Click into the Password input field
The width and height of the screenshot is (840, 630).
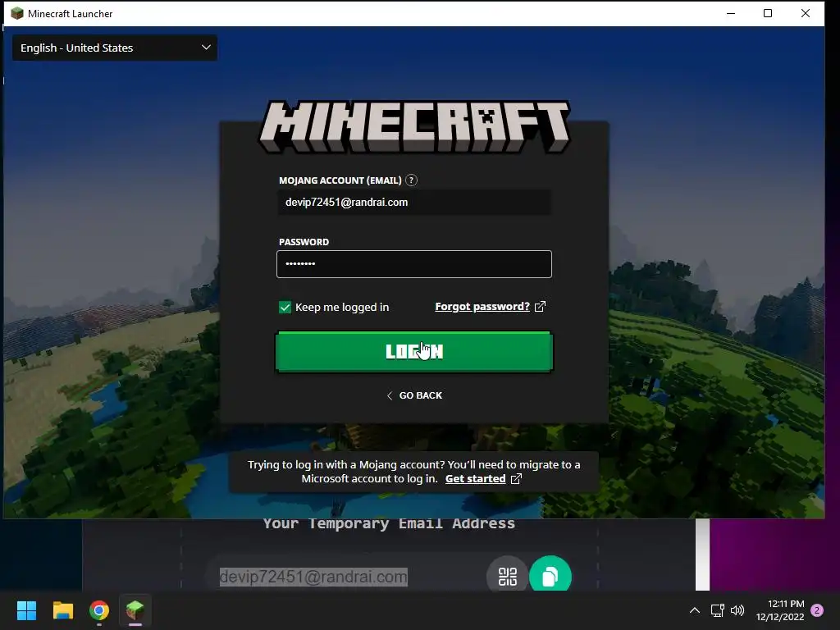point(414,264)
